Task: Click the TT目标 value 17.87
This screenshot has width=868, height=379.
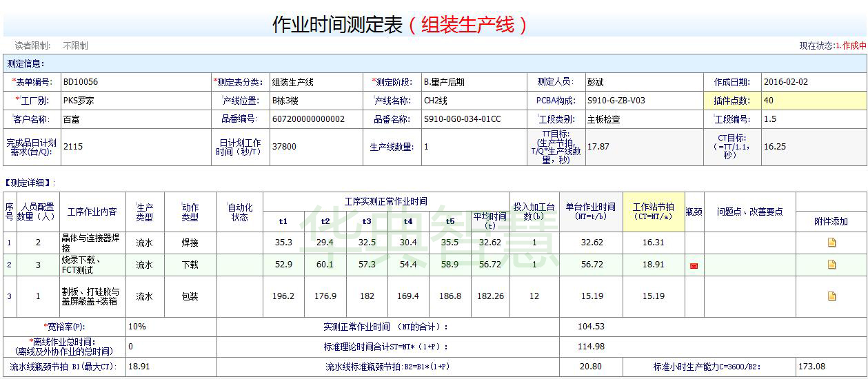Action: click(x=598, y=147)
